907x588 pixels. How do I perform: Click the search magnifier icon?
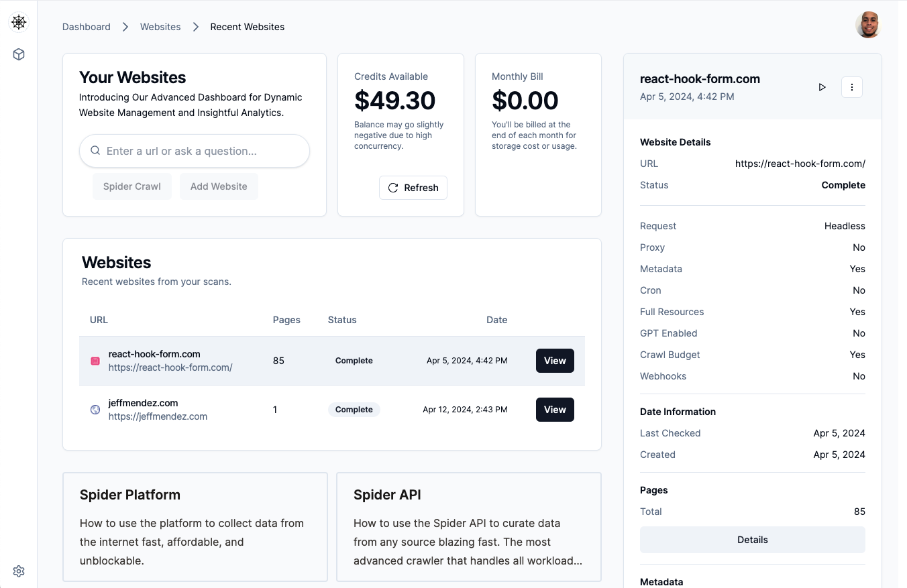click(95, 151)
